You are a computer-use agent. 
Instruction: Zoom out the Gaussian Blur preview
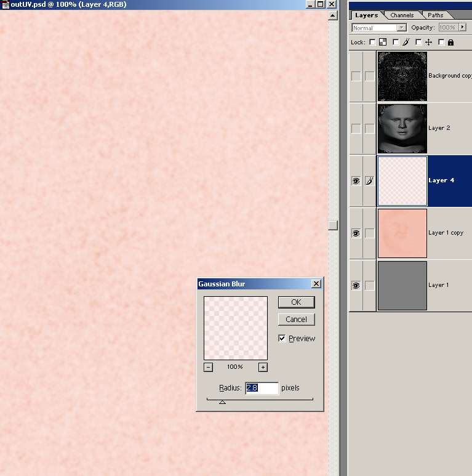[x=208, y=368]
